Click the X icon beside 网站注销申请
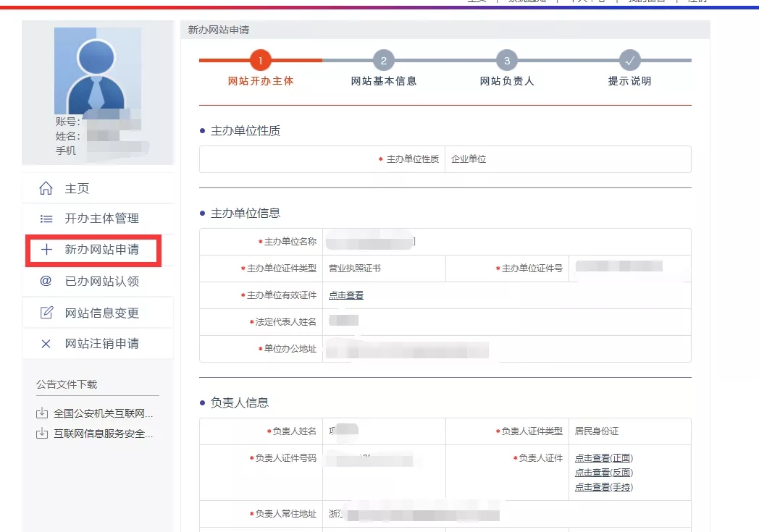The image size is (759, 532). [x=46, y=344]
